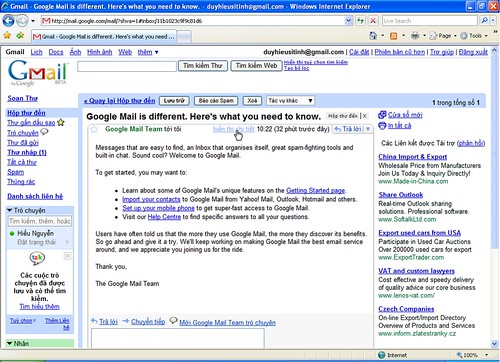Click the Gmail search text field

coord(127,66)
